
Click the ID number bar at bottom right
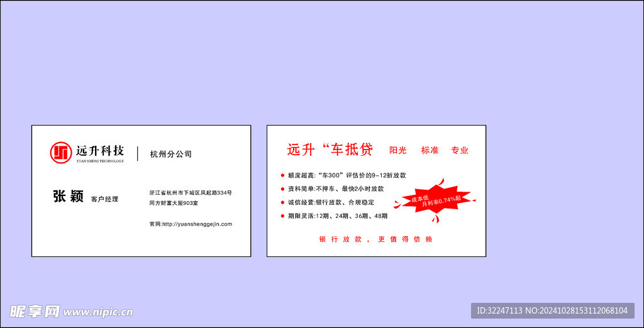[x=552, y=310]
